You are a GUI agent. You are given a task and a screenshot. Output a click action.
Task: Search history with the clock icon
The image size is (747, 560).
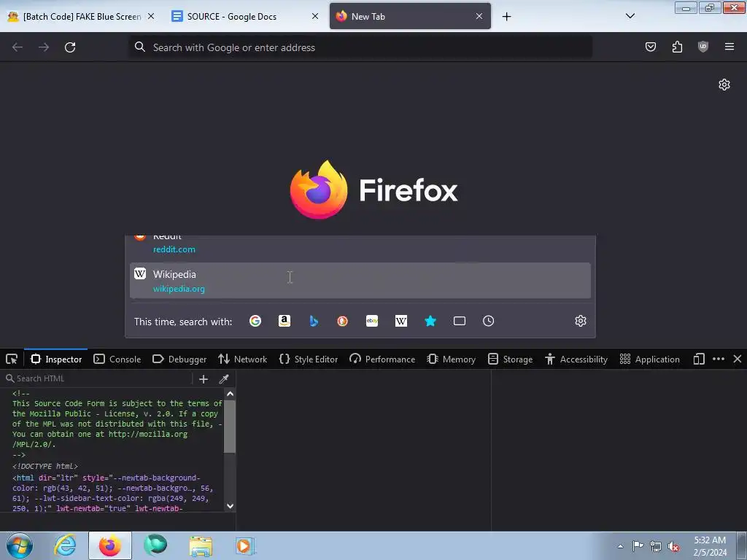(x=488, y=321)
